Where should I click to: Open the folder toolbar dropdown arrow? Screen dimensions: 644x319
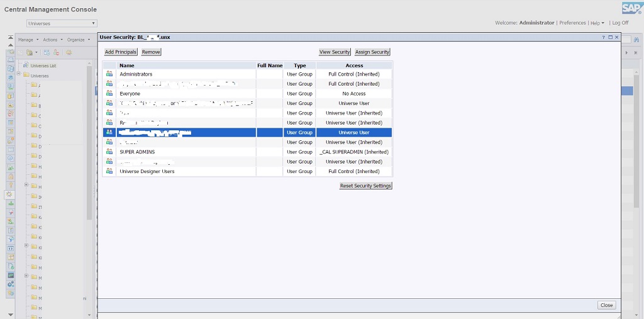point(36,52)
